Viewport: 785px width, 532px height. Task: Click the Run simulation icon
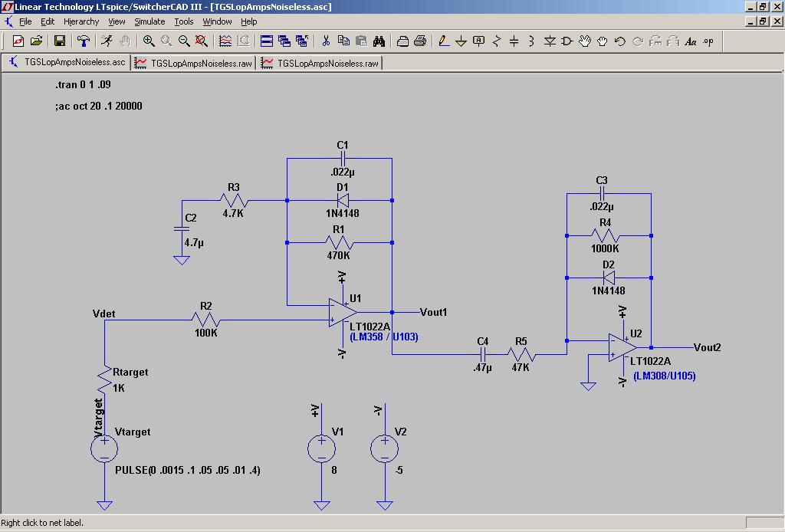(x=107, y=41)
